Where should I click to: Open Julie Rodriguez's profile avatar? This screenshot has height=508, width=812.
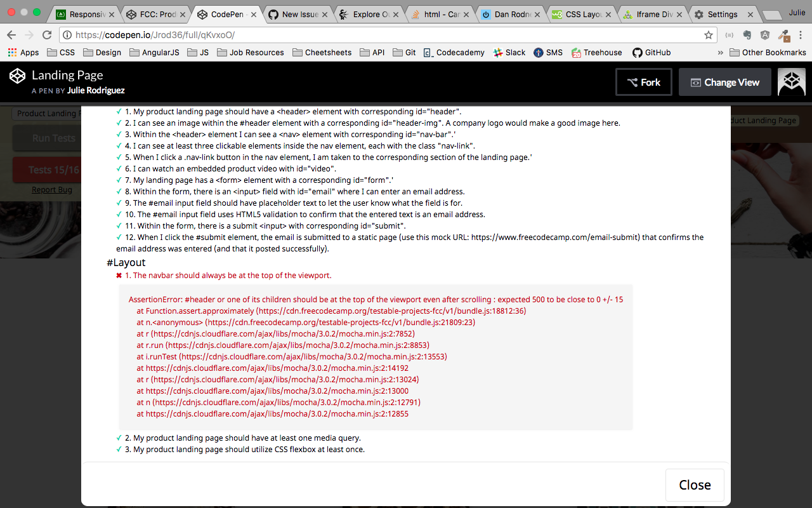pyautogui.click(x=792, y=82)
